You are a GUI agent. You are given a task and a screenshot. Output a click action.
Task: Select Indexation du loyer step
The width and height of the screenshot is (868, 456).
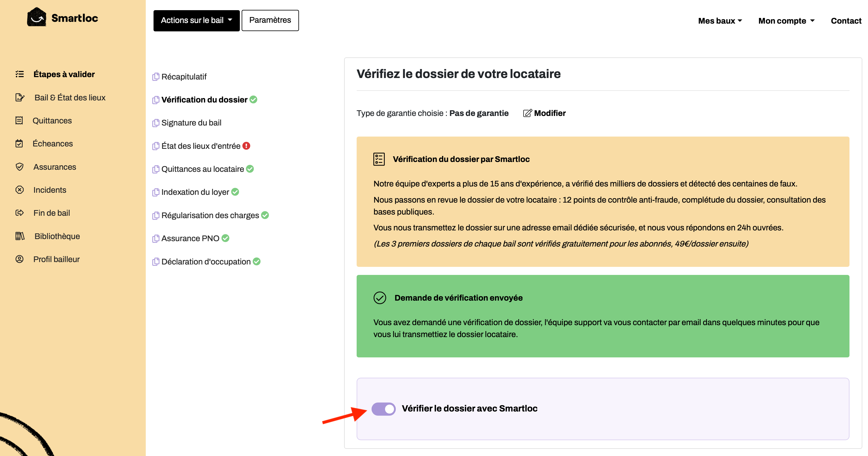[x=196, y=192]
